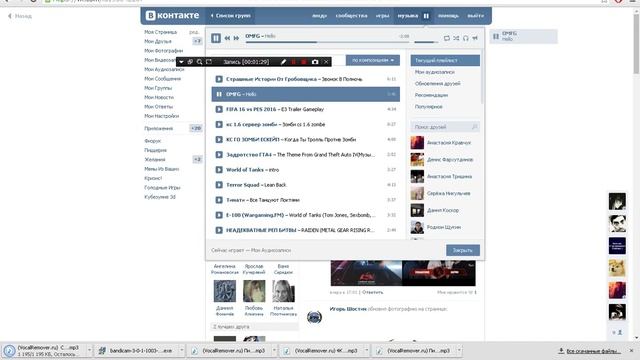Open dropdown arrow of bandicam exe download
Image resolution: width=640 pixels, height=360 pixels.
182,350
